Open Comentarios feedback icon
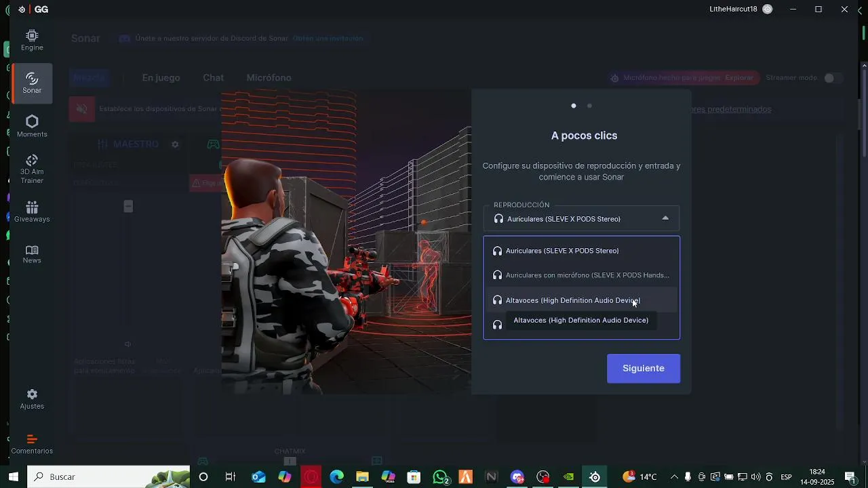This screenshot has height=488, width=868. (32, 444)
